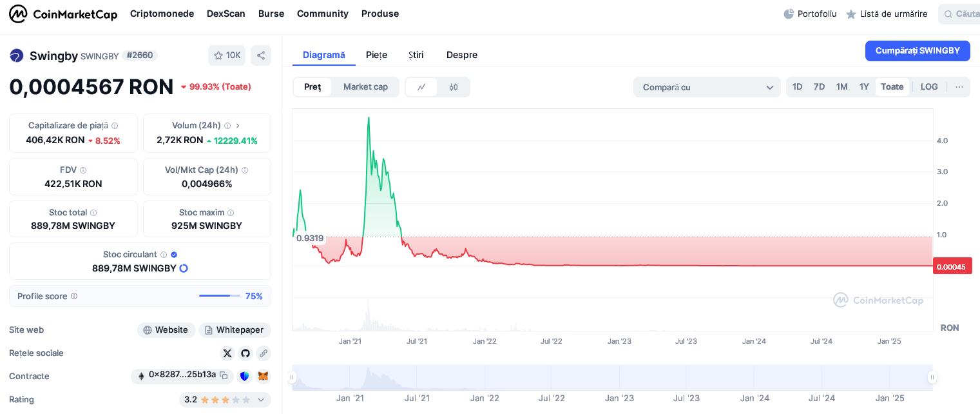
Task: Toggle LOG scale on the chart
Action: [929, 87]
